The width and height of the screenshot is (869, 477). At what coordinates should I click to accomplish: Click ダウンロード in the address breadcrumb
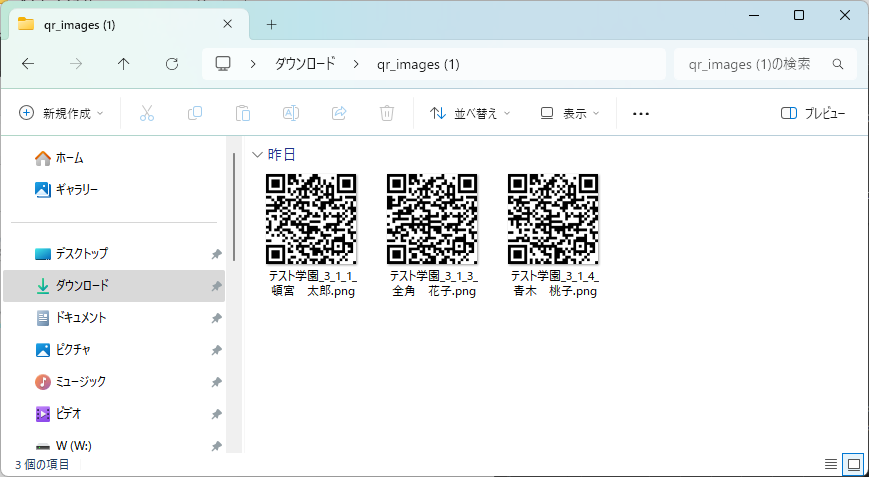(305, 64)
